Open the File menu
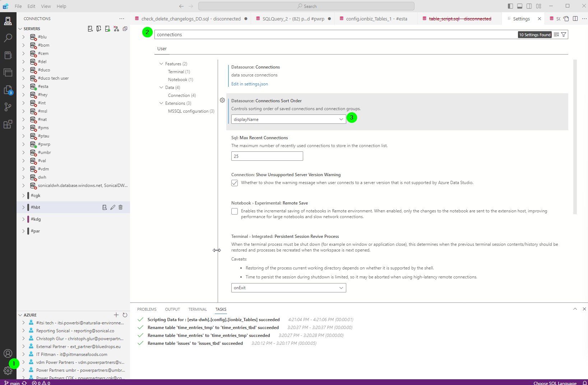This screenshot has width=588, height=385. (18, 6)
